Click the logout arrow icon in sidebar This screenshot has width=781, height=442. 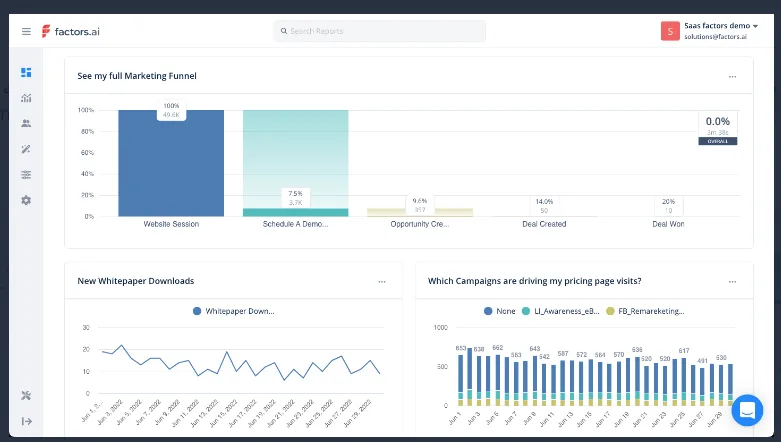click(x=26, y=422)
